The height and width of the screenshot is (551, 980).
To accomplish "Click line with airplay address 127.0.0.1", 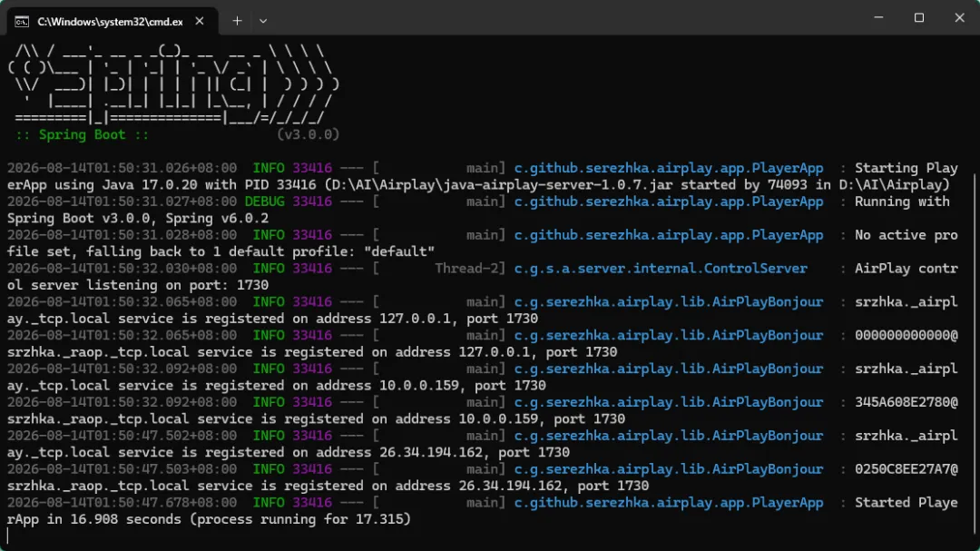I will point(272,319).
